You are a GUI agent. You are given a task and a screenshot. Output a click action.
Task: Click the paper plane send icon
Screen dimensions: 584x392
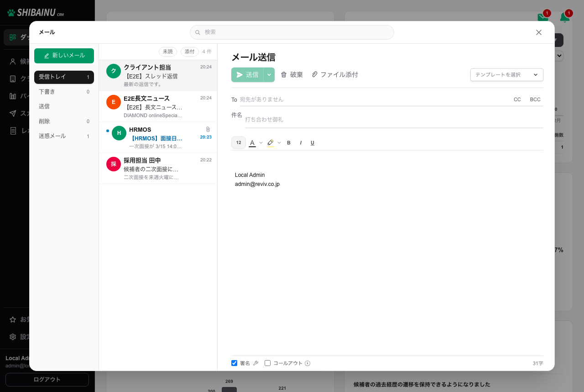[240, 75]
